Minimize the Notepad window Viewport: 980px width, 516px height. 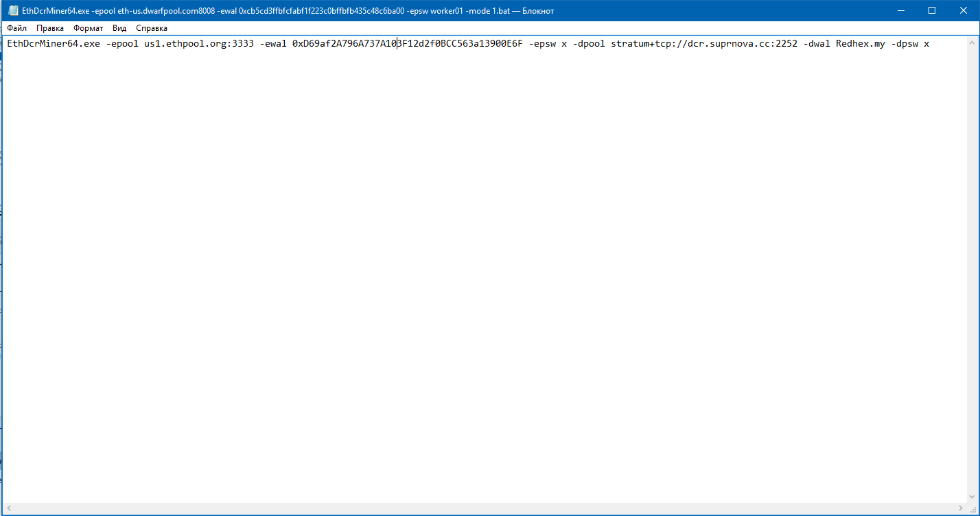pyautogui.click(x=900, y=10)
